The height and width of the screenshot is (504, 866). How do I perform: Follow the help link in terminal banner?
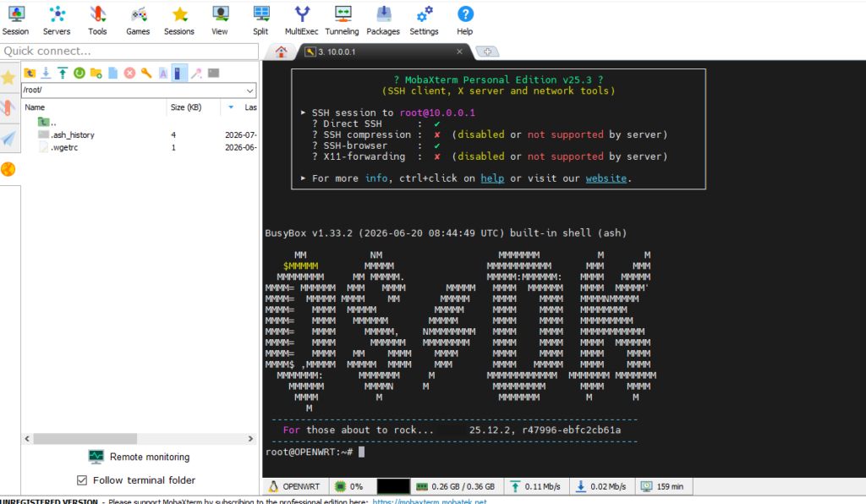coord(492,178)
